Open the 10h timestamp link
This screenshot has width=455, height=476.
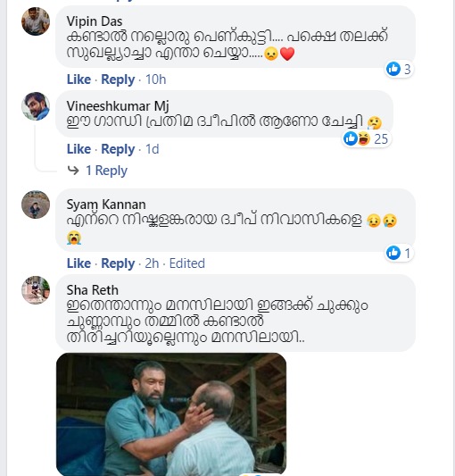coord(155,79)
